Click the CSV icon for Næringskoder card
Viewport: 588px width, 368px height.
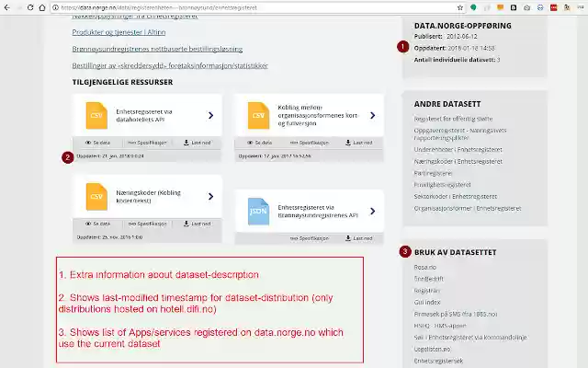tap(96, 196)
